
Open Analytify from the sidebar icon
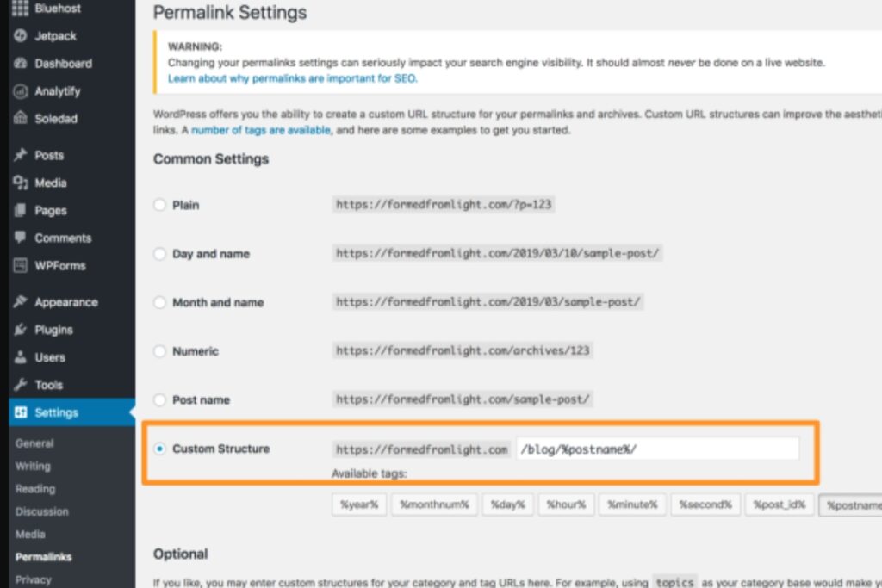pyautogui.click(x=21, y=91)
